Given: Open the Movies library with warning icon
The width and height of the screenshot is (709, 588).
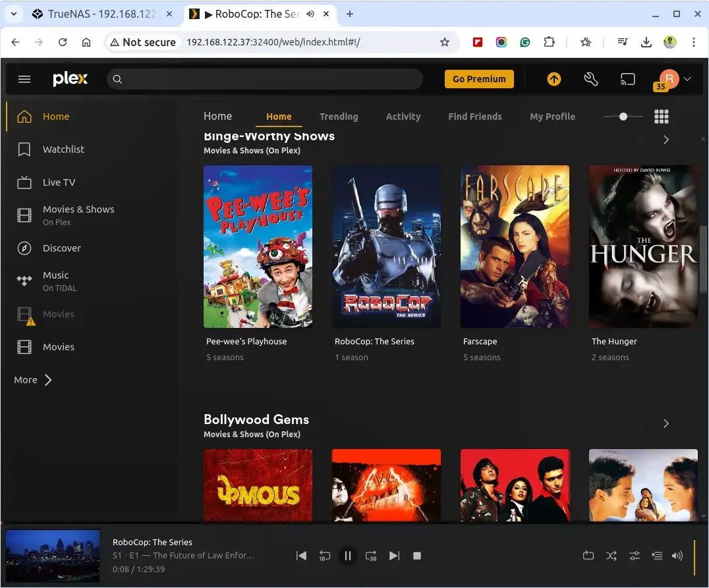Looking at the screenshot, I should click(59, 314).
